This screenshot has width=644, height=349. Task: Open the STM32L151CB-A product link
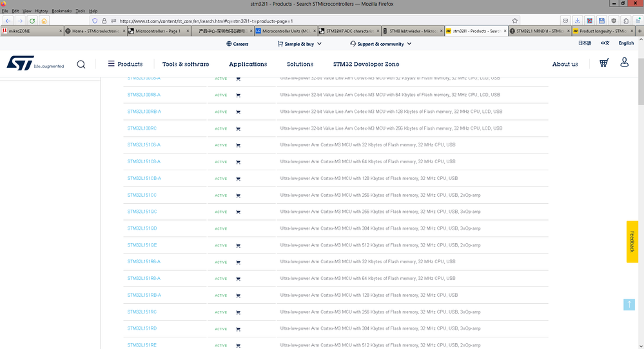pyautogui.click(x=144, y=178)
